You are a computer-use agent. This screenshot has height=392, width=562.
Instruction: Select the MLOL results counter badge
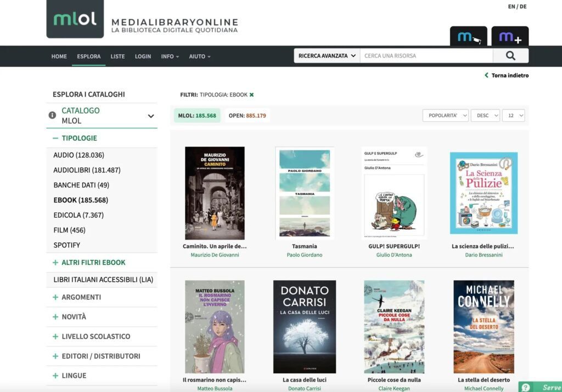tap(197, 116)
